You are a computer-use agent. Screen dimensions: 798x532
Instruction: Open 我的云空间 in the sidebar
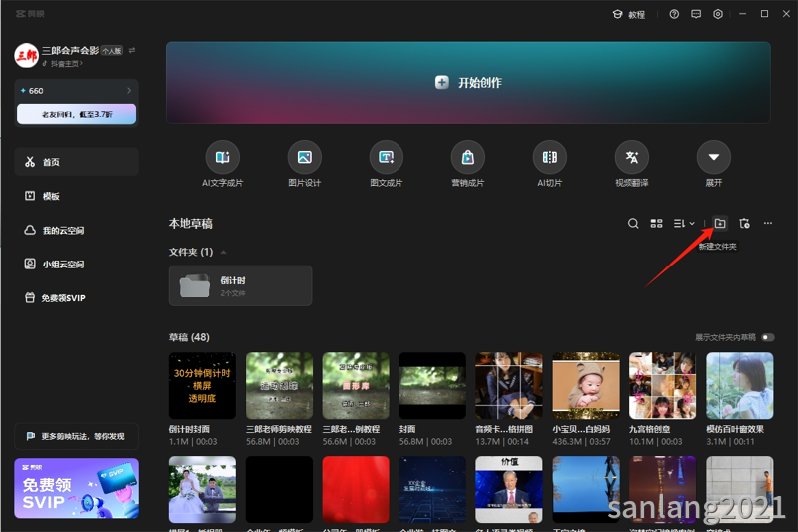point(62,231)
